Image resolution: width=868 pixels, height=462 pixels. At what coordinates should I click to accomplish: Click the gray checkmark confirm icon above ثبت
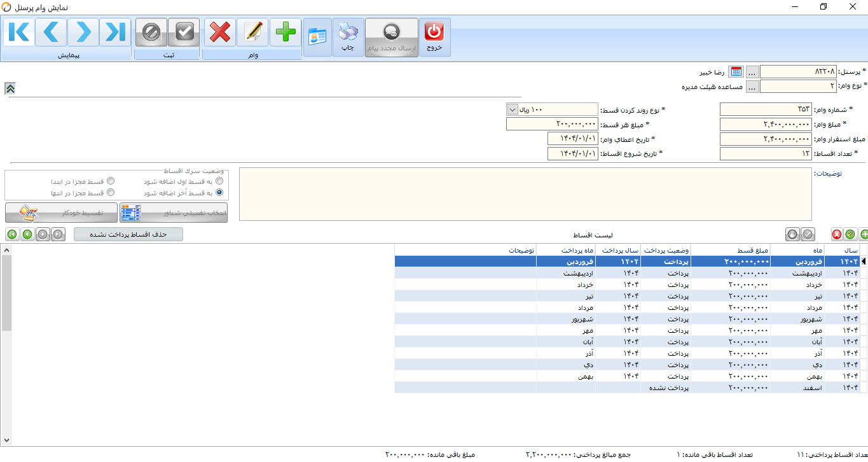[184, 32]
